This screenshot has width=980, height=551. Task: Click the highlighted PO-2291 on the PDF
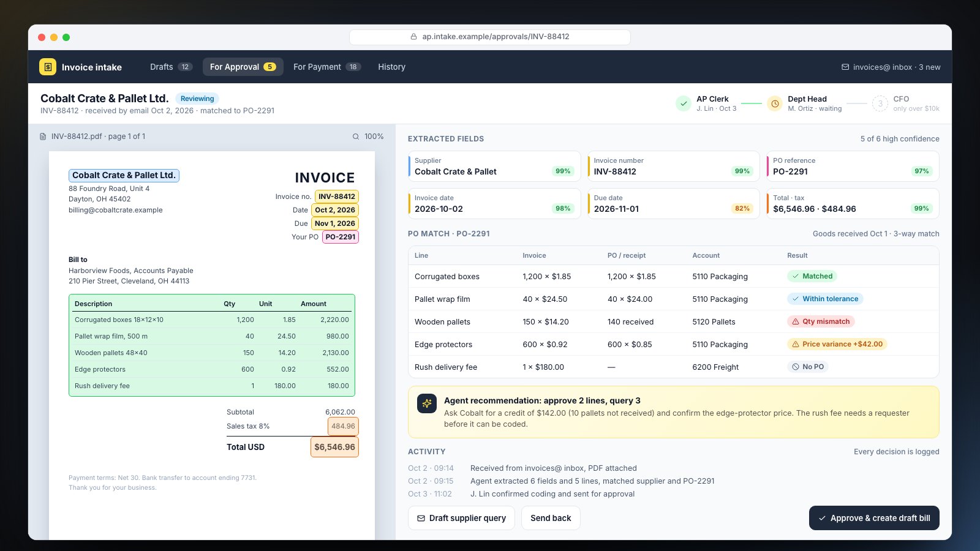(x=341, y=237)
